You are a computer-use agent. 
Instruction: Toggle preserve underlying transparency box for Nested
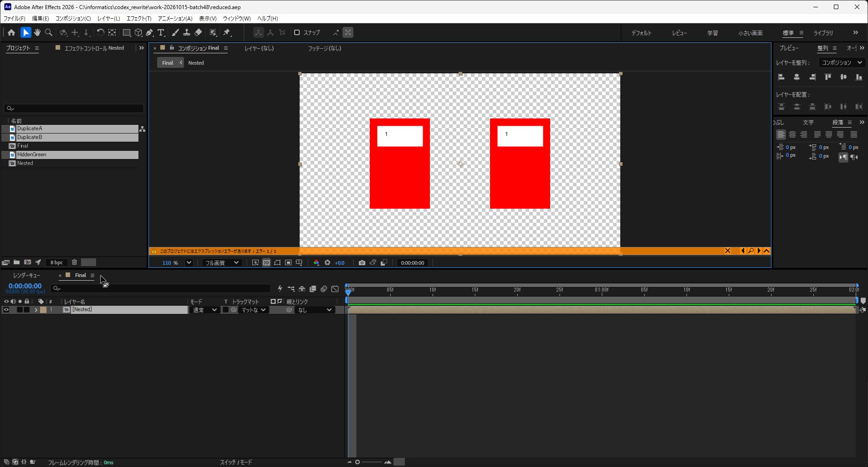coord(225,310)
